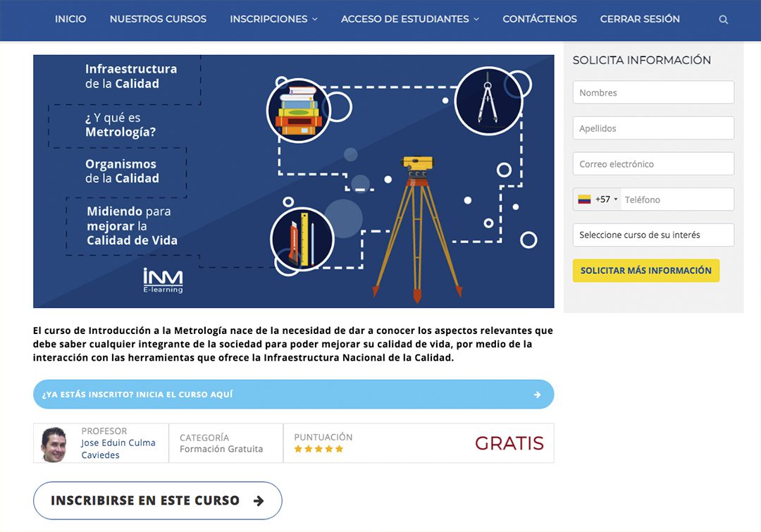
Task: Click the arrow icon inside INSCRIBIRSE EN ESTE CURSO
Action: [259, 500]
